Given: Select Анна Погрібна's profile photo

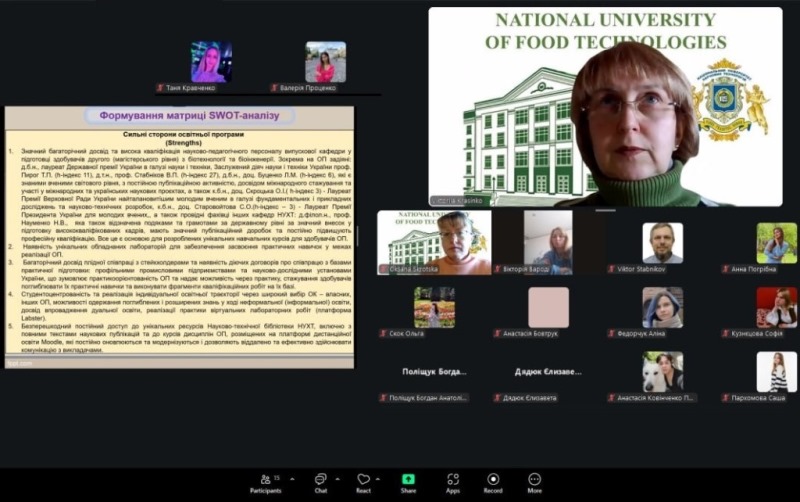Looking at the screenshot, I should (x=777, y=243).
